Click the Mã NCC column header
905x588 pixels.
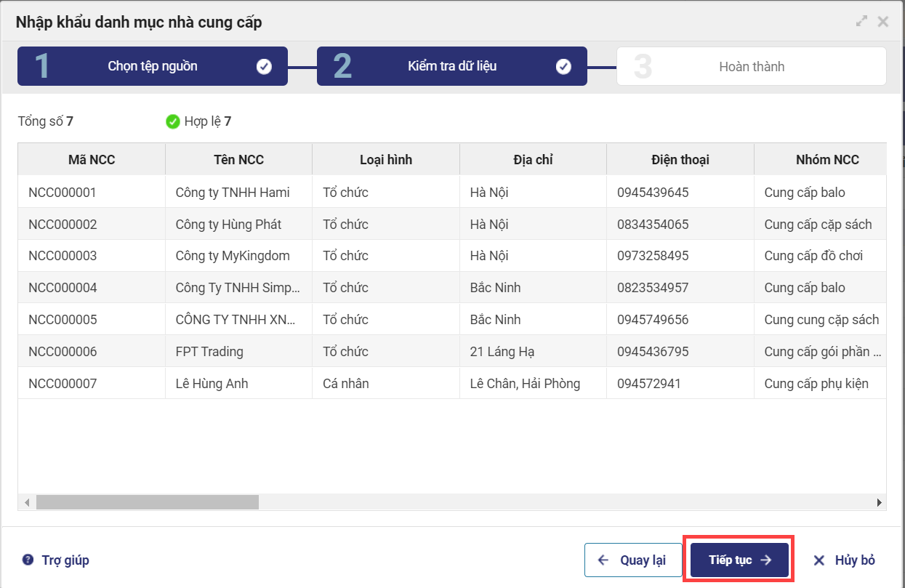point(92,160)
